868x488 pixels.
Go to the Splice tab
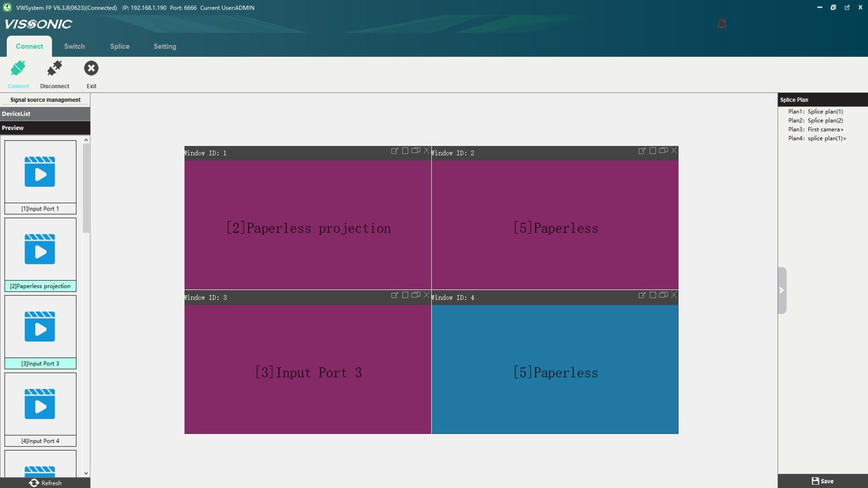tap(120, 47)
